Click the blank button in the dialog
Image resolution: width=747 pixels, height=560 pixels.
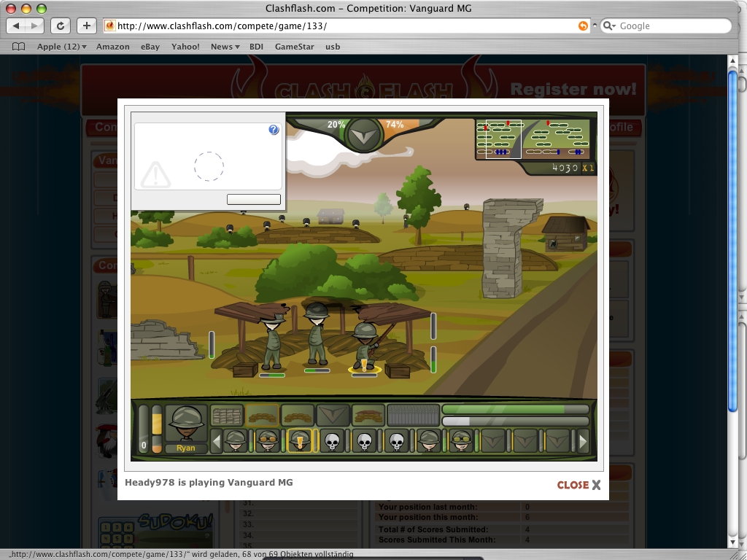point(253,200)
